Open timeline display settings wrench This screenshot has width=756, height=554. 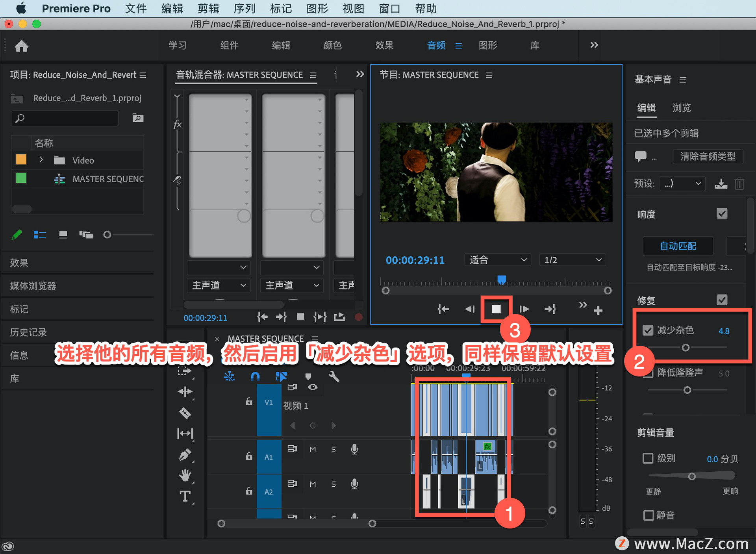[x=334, y=376]
